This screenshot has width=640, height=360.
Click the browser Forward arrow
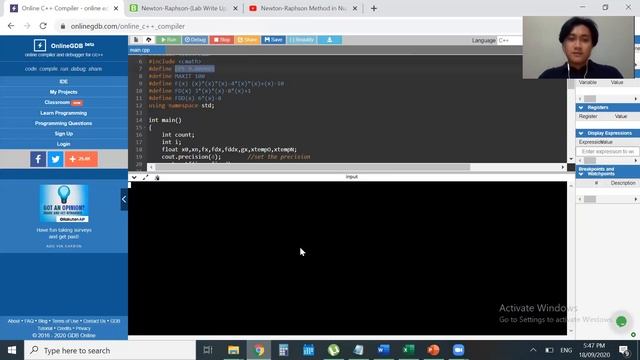coord(27,26)
